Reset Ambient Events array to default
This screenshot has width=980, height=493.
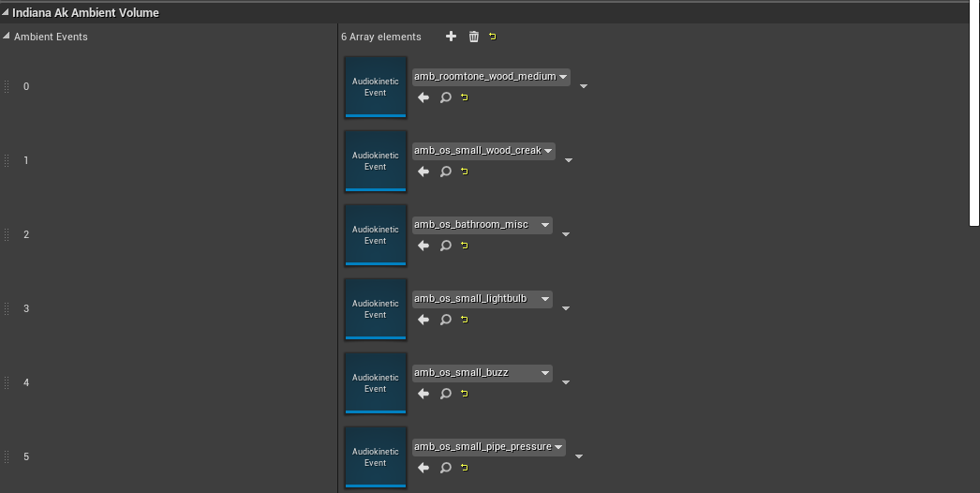click(x=493, y=37)
